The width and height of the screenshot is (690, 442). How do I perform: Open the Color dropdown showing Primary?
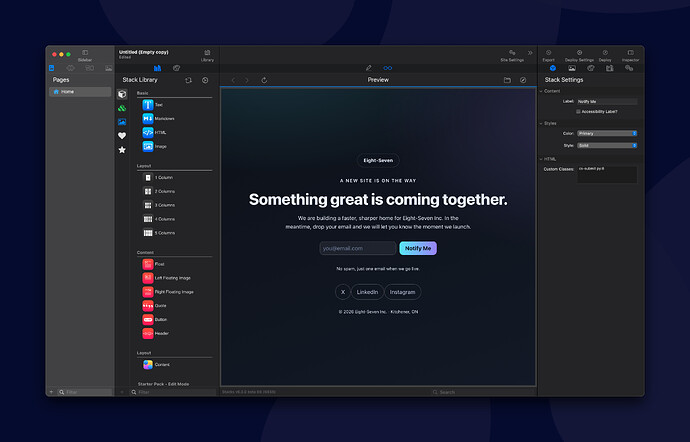tap(607, 133)
